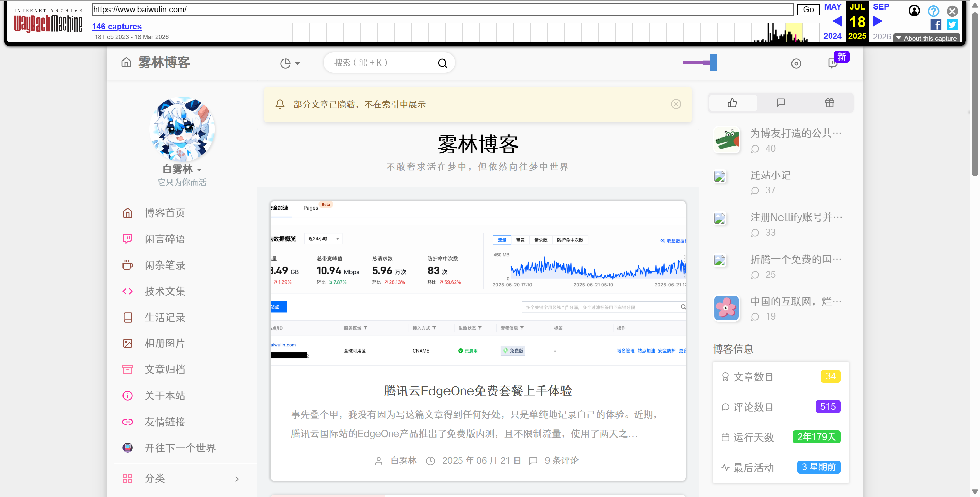This screenshot has width=980, height=497.
Task: Share capture on Facebook icon
Action: coord(935,25)
